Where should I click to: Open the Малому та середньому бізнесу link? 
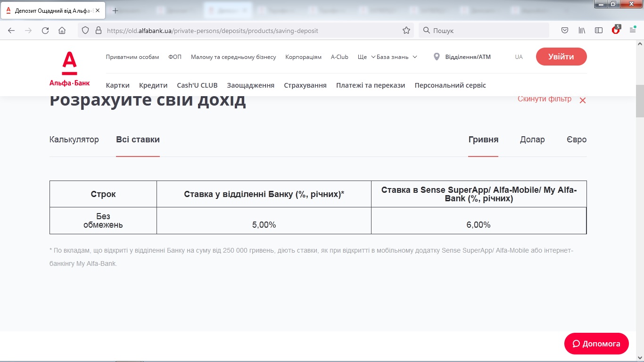233,57
